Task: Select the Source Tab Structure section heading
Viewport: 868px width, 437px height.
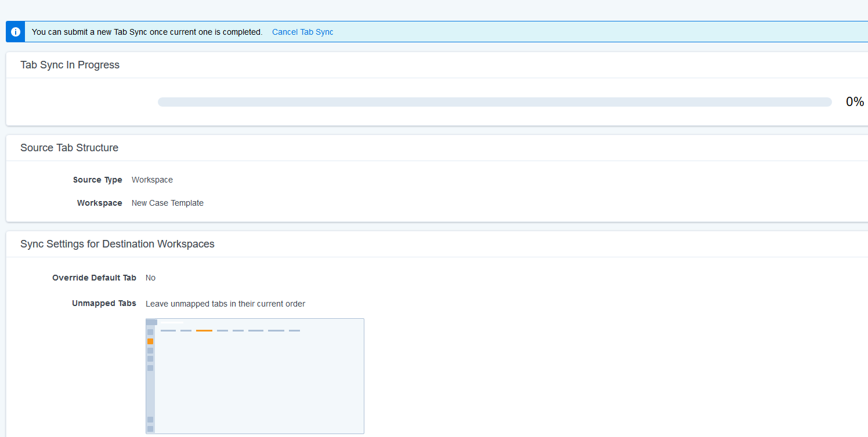Action: coord(69,148)
